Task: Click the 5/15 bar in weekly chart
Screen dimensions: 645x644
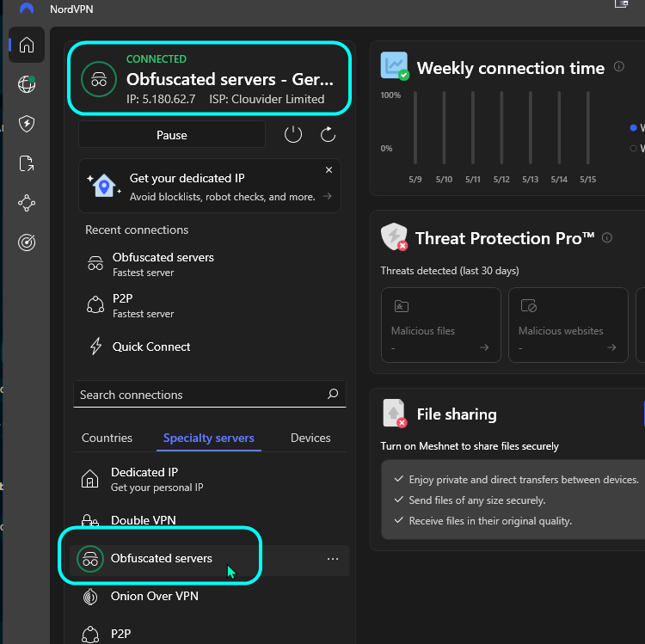Action: tap(588, 127)
